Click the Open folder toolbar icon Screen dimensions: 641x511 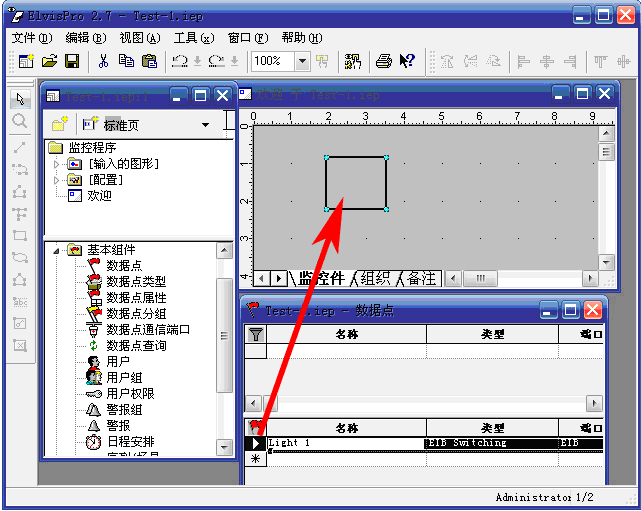[x=50, y=62]
